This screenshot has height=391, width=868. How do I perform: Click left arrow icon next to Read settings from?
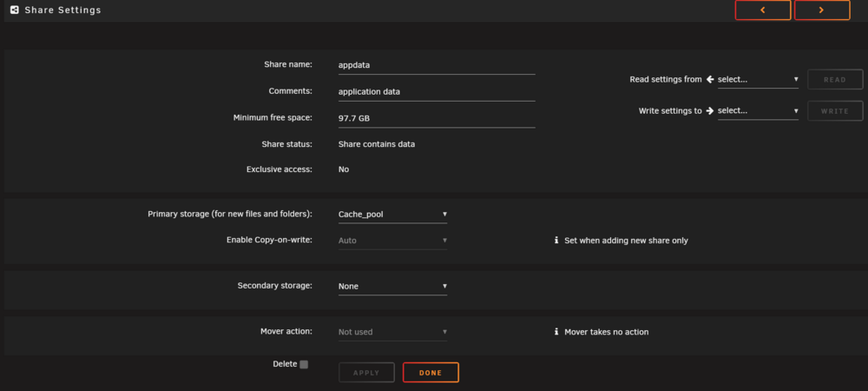710,79
